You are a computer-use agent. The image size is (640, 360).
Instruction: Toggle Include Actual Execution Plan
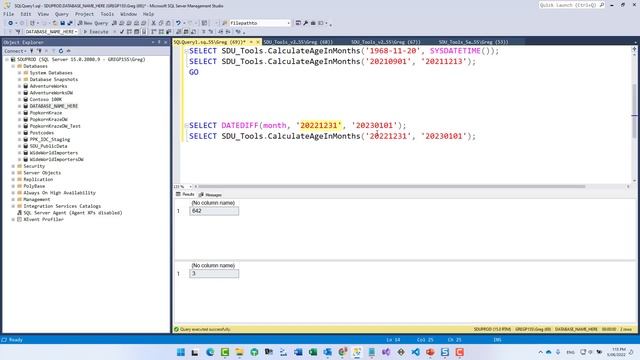tap(153, 31)
